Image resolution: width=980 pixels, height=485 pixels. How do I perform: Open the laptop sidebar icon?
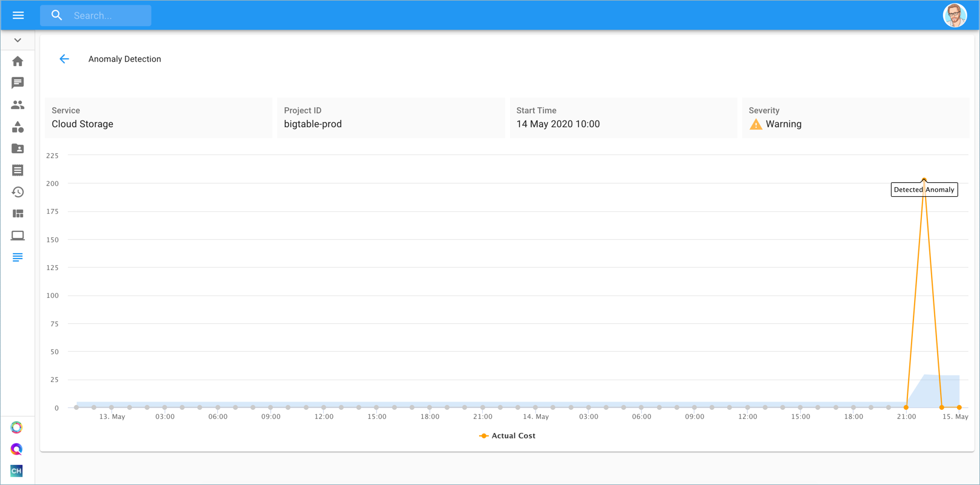(x=18, y=236)
